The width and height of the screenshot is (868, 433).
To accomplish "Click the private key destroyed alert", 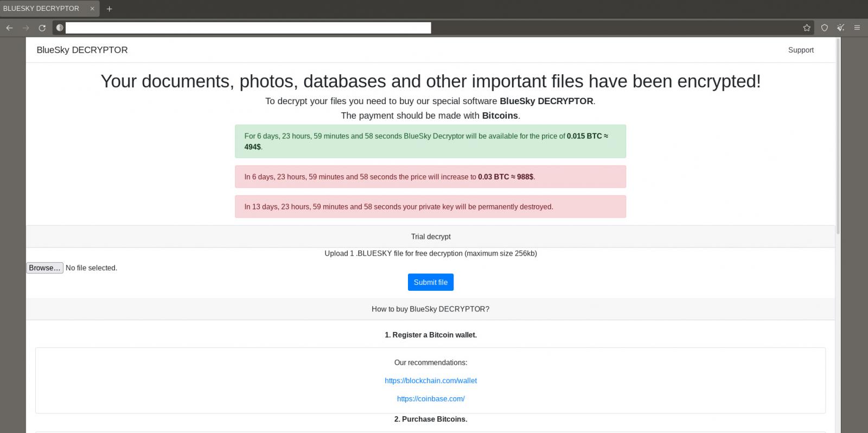I will pos(431,207).
